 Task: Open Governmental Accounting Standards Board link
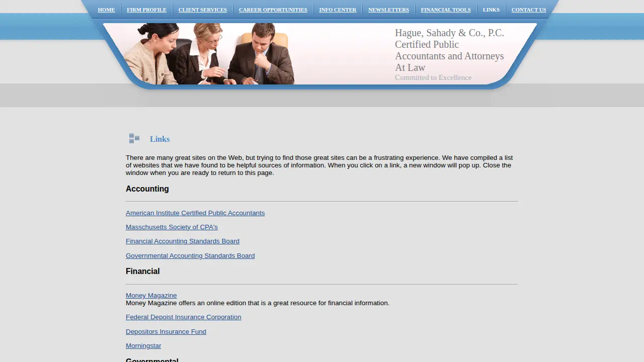190,256
